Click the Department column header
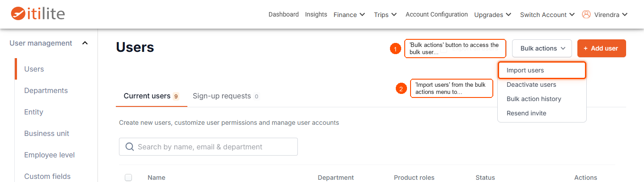The height and width of the screenshot is (182, 644). click(x=336, y=178)
